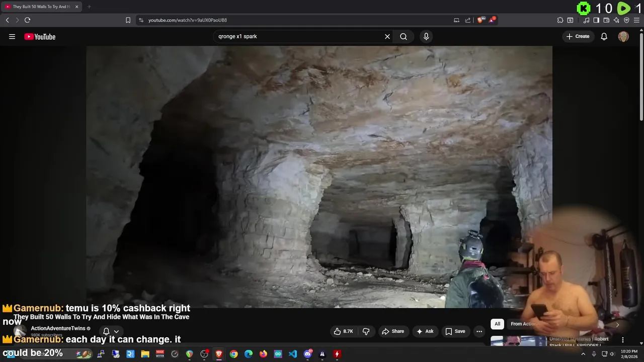This screenshot has width=644, height=362.
Task: Reload the page
Action: [27, 20]
